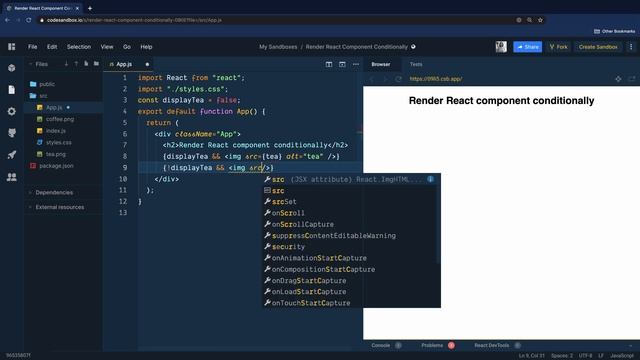Switch to the Tests tab
Image resolution: width=640 pixels, height=360 pixels.
416,64
